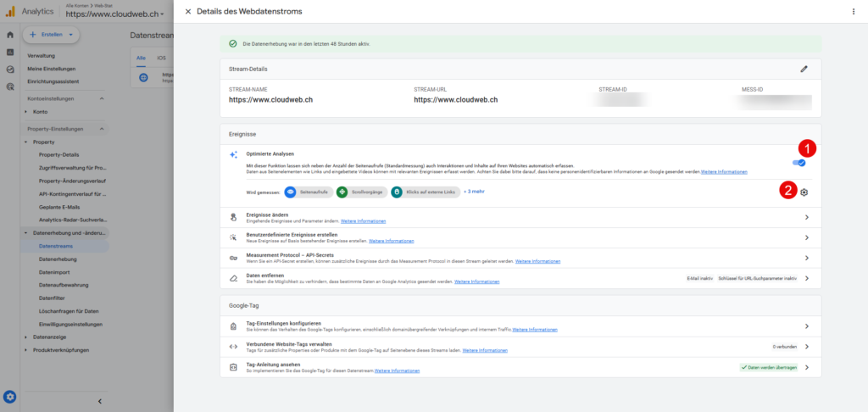Viewport: 868px width, 412px height.
Task: Click the Seitenaufrufe eye chip
Action: 308,192
